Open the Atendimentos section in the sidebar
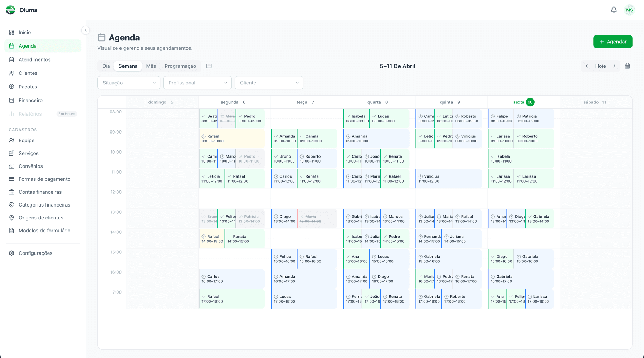This screenshot has width=644, height=358. pos(34,59)
